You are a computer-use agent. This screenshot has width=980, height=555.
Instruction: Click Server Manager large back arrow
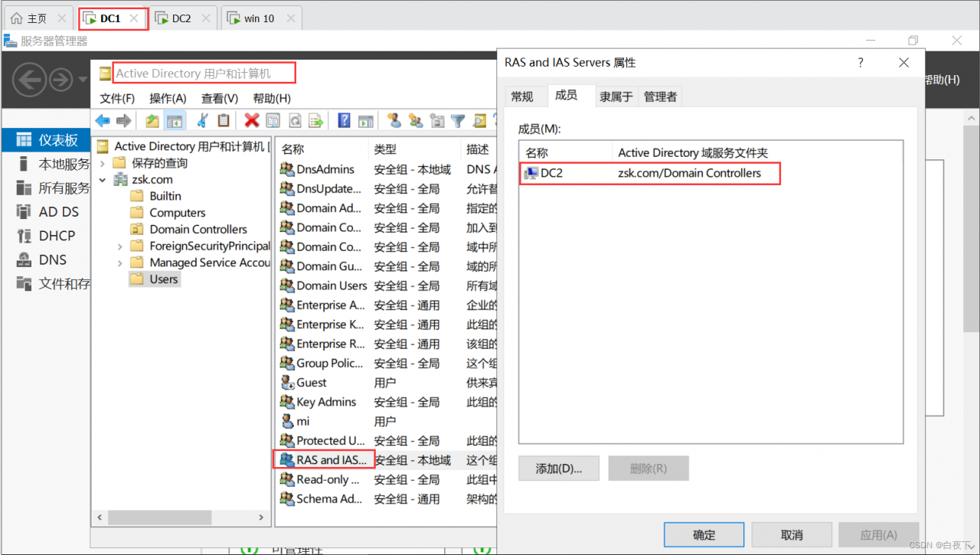click(x=29, y=79)
